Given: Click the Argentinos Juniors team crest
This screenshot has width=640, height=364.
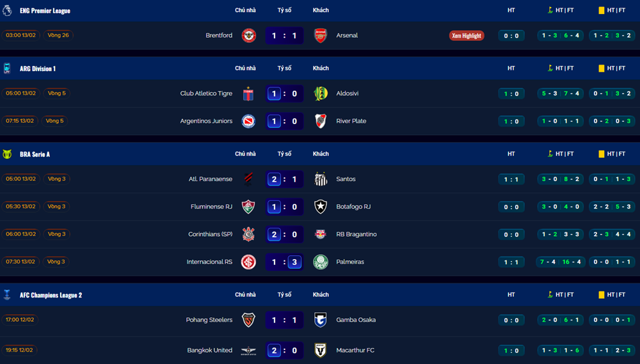Looking at the screenshot, I should (x=248, y=121).
